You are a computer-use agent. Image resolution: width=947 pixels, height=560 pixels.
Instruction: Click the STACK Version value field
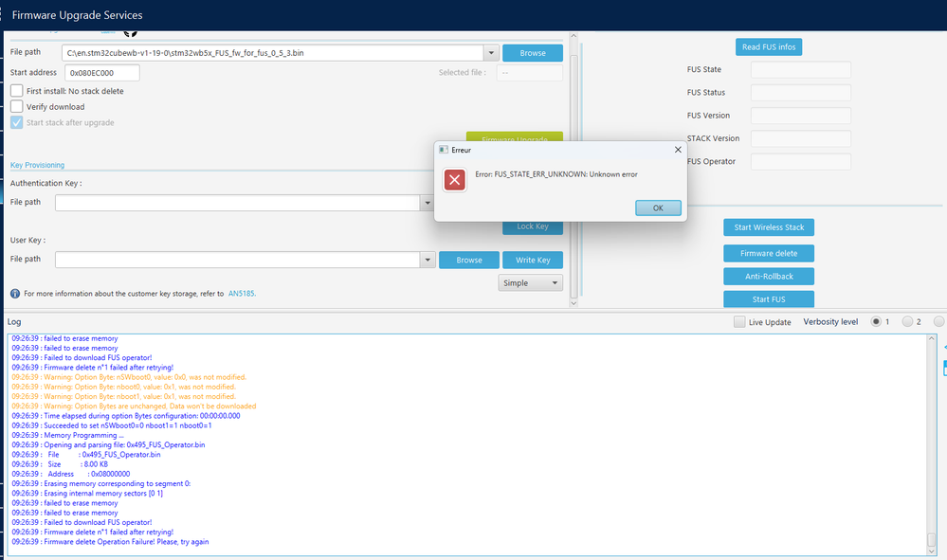pos(801,138)
